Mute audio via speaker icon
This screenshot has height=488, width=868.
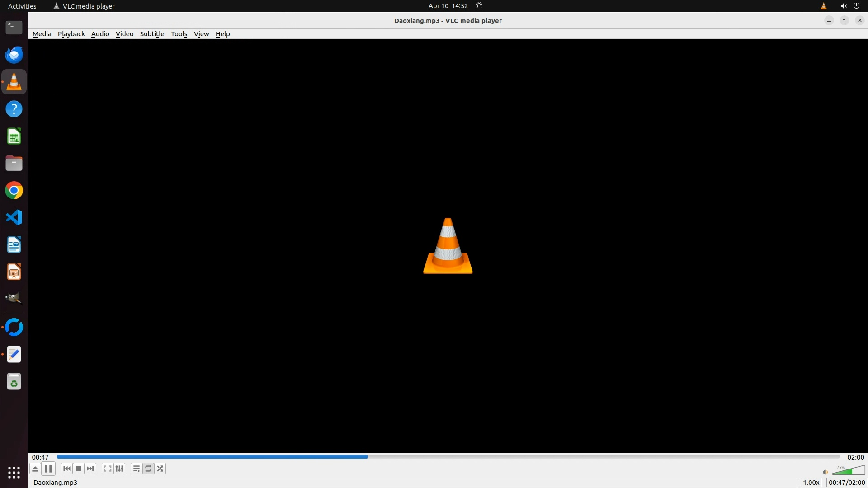[x=825, y=472]
